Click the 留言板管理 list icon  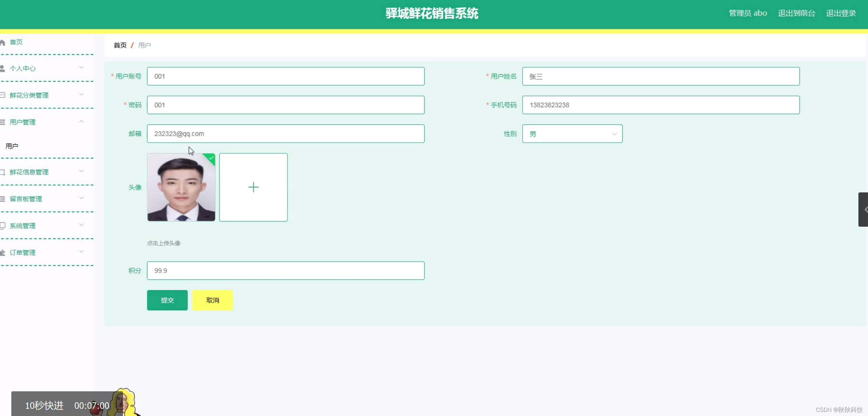pos(2,199)
